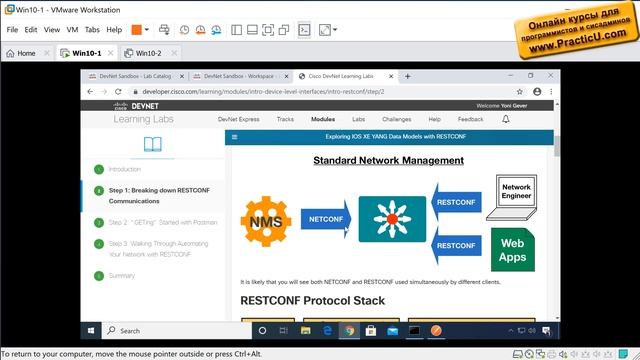Viewport: 640px width, 360px height.
Task: Click the browser address bar URL
Action: coord(263,92)
